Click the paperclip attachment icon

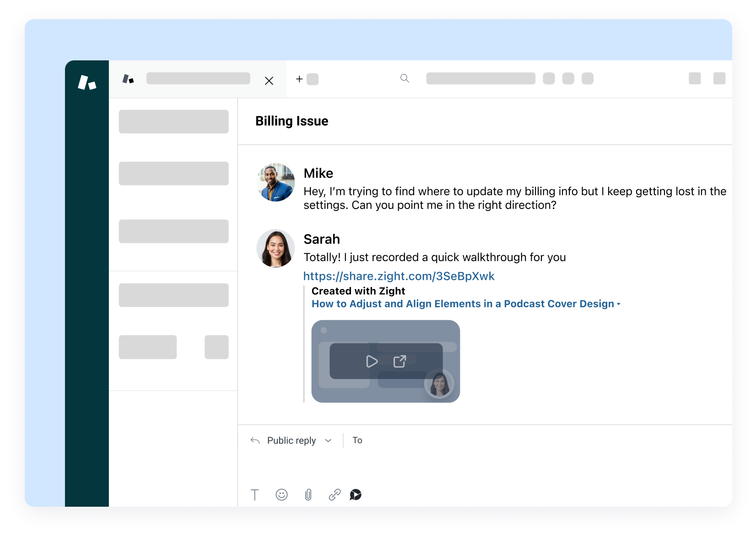308,495
